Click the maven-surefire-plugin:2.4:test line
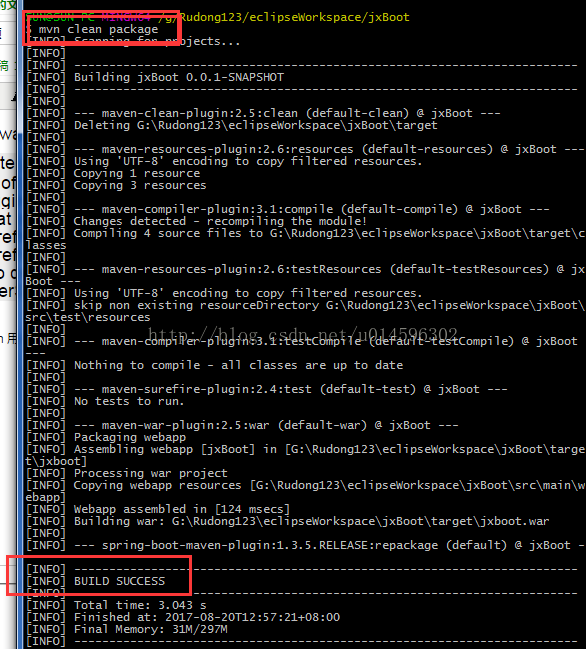The width and height of the screenshot is (586, 649). pos(267,389)
